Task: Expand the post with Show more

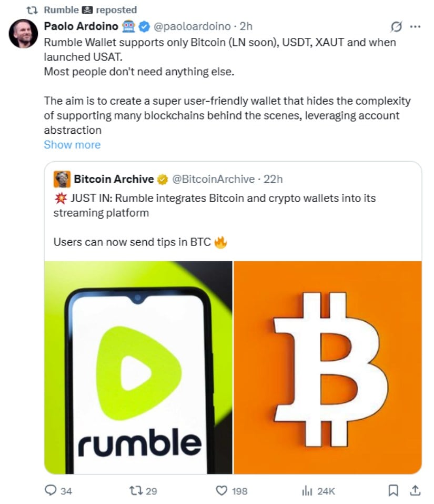Action: coord(72,144)
